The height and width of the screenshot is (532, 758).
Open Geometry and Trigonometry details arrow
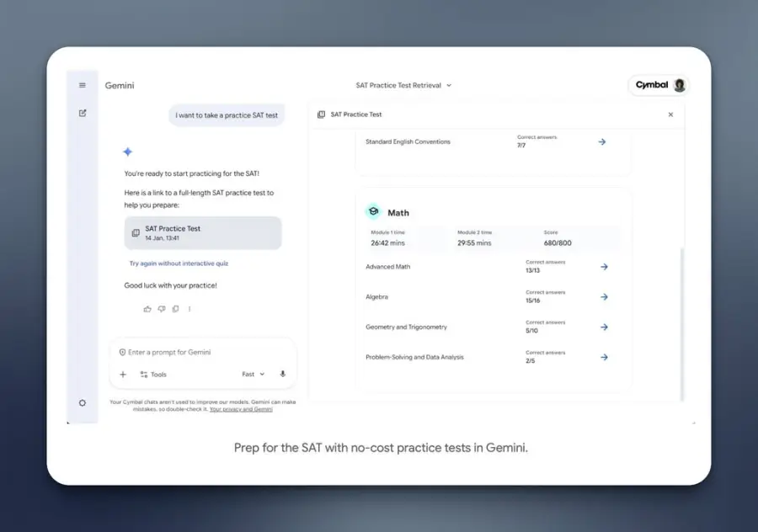point(604,327)
